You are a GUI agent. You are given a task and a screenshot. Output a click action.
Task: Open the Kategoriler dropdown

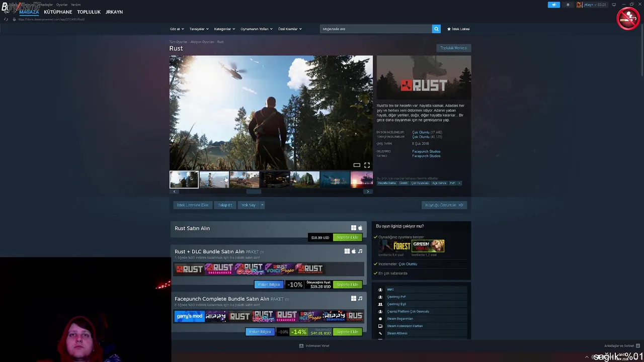pos(224,29)
